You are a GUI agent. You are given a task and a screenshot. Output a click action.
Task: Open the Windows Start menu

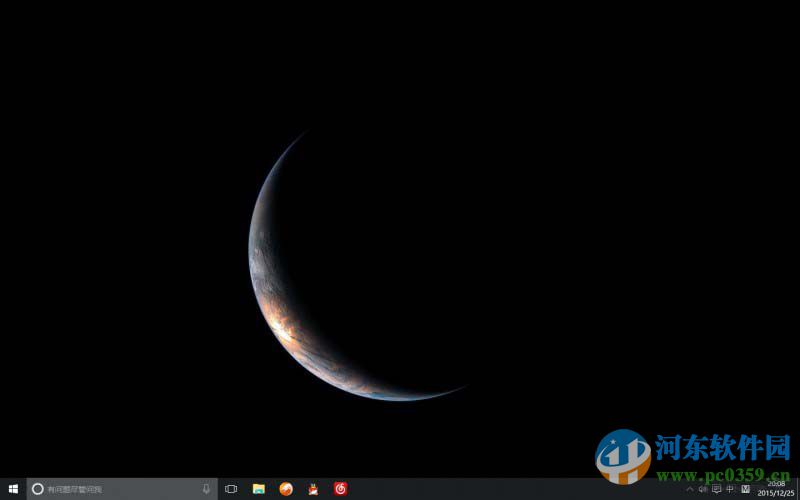[13, 489]
